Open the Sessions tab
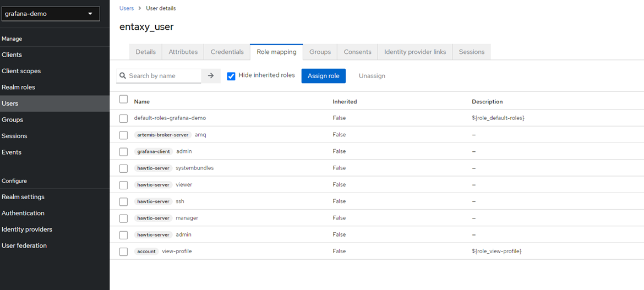 click(471, 52)
